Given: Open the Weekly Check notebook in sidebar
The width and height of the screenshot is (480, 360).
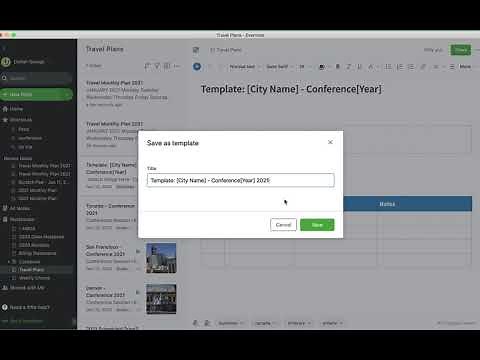Looking at the screenshot, I should (31, 278).
